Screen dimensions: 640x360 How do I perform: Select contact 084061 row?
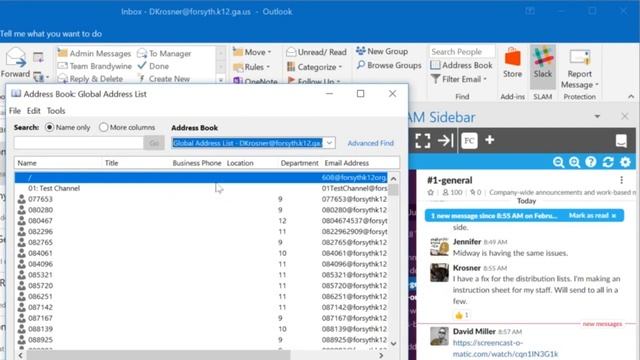pyautogui.click(x=201, y=253)
